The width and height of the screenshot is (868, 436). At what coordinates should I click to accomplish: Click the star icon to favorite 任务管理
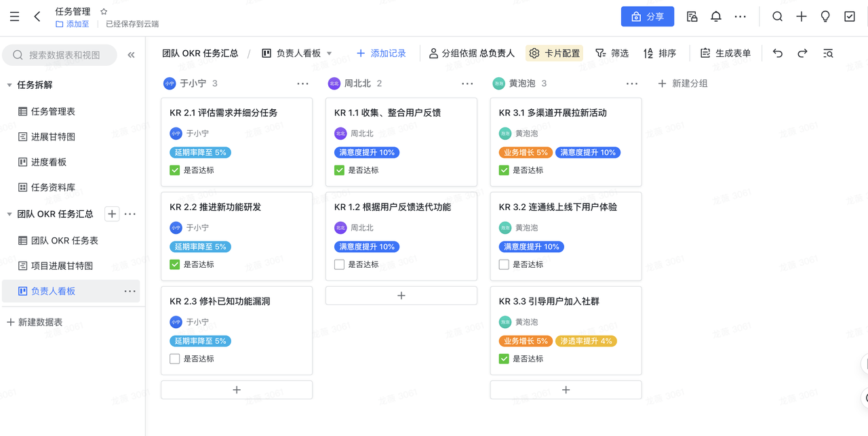(x=104, y=12)
